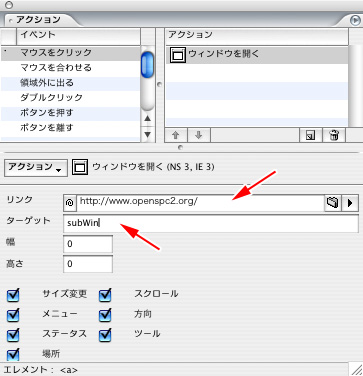
Task: Uncheck the メニュー checkbox
Action: pos(13,315)
